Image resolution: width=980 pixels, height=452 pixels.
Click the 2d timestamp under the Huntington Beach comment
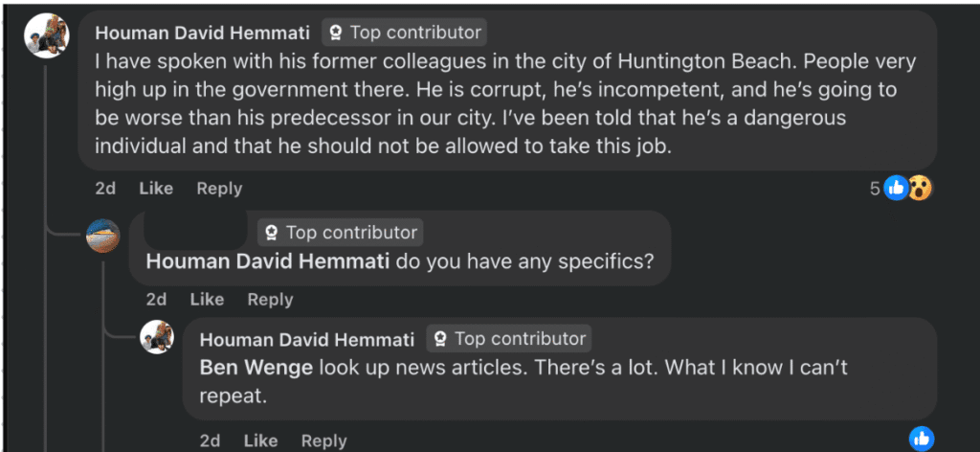pos(105,189)
